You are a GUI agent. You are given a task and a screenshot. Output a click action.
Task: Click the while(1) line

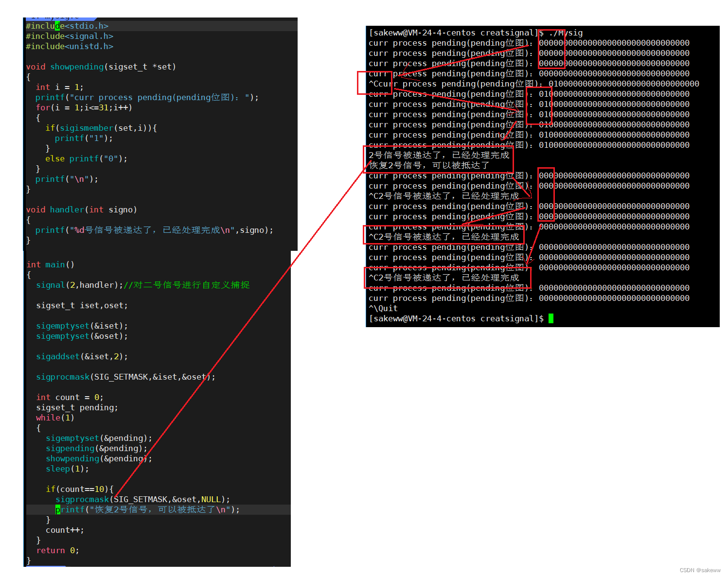pos(55,418)
